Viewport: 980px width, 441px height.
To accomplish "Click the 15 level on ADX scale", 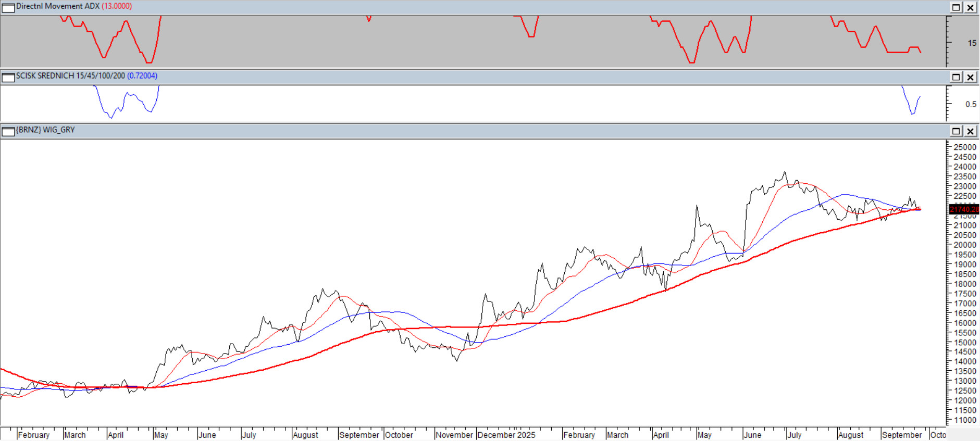I will pos(972,43).
